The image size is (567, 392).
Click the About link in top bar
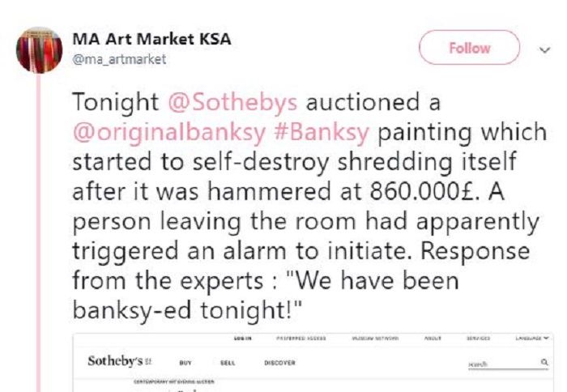[433, 338]
